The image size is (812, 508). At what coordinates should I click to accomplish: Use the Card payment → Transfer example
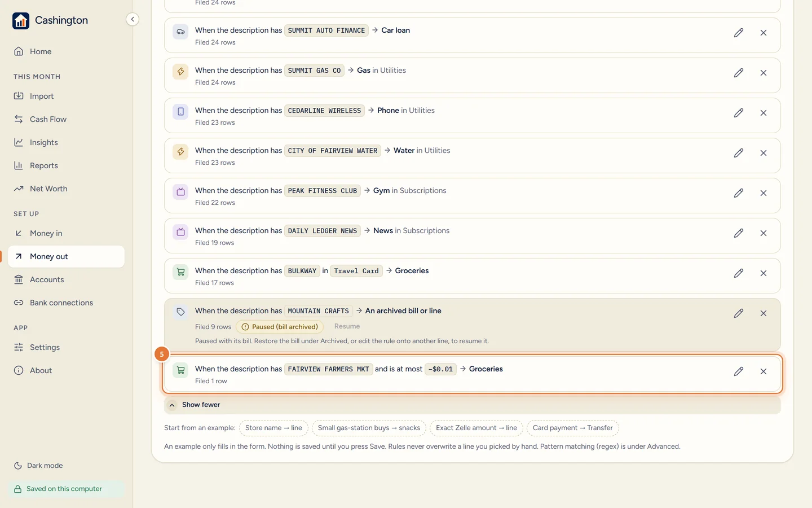[573, 428]
